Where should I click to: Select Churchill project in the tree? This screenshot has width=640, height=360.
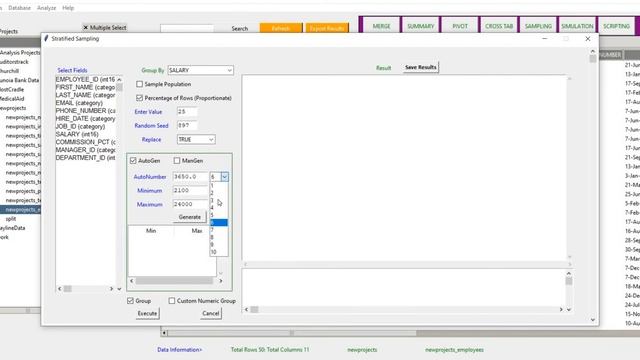(x=9, y=71)
